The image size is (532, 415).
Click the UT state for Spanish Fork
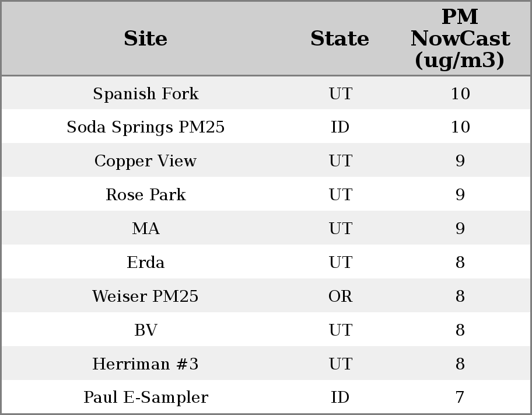(340, 94)
